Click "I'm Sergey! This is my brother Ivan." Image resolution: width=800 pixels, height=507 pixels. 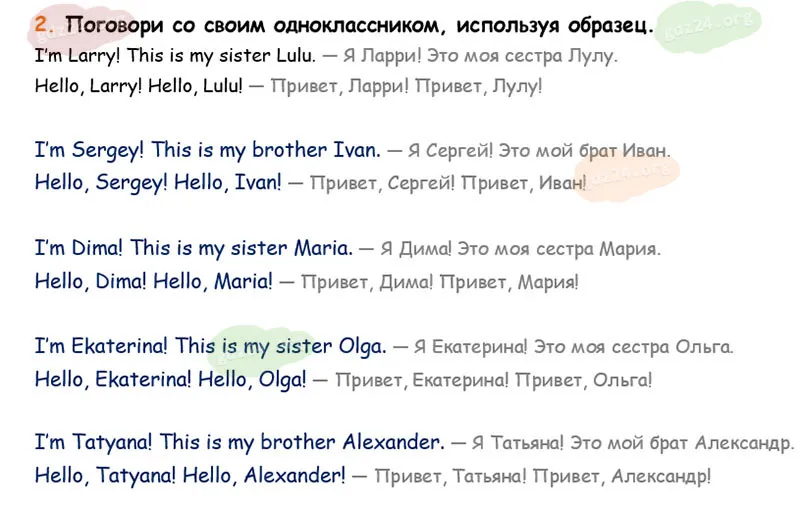(x=207, y=151)
